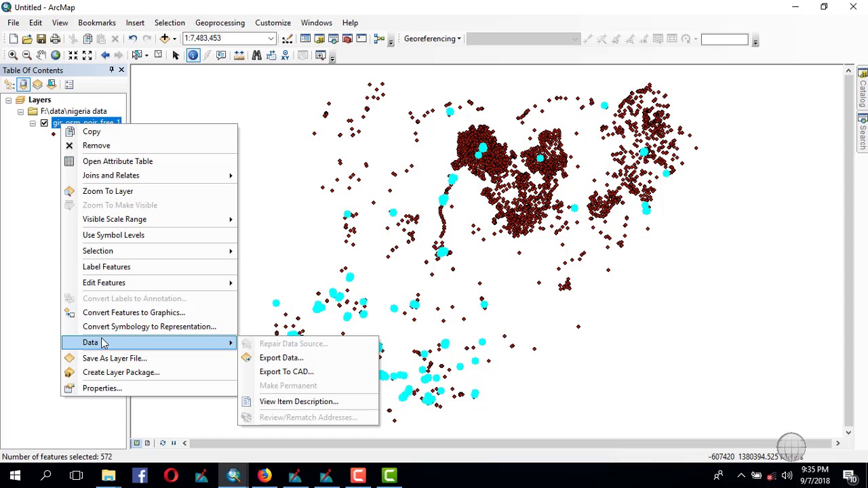Clear selected features tool
Screen dimensions: 868x488
[x=158, y=55]
